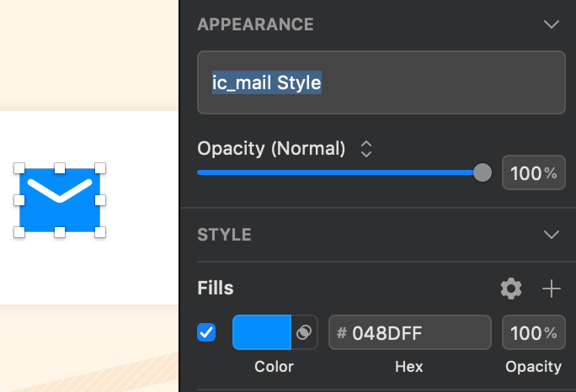The width and height of the screenshot is (576, 392).
Task: Click the top-middle selection handle of mail icon
Action: coord(60,168)
